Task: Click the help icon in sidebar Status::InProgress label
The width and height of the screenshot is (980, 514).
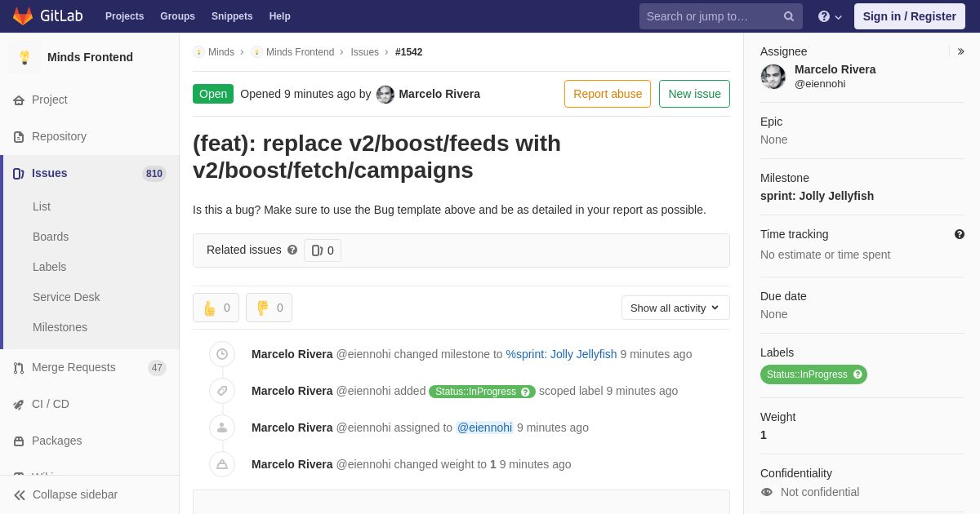Action: (x=857, y=374)
